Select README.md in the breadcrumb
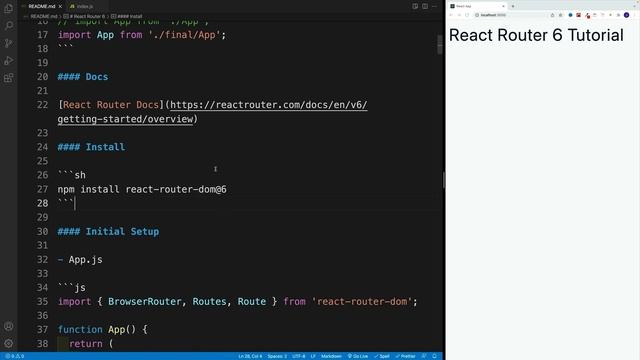 click(x=43, y=17)
